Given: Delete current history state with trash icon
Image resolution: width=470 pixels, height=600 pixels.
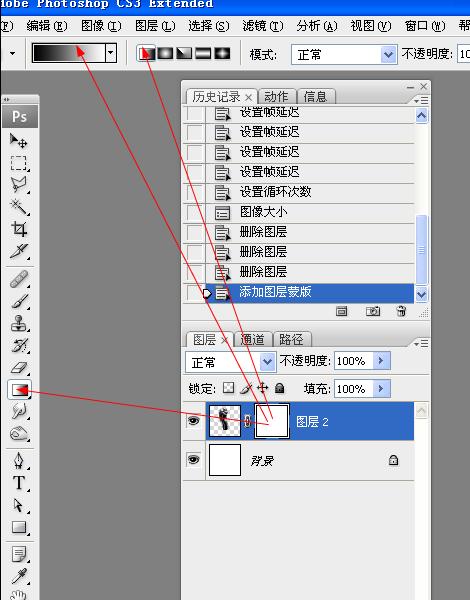Looking at the screenshot, I should (401, 311).
